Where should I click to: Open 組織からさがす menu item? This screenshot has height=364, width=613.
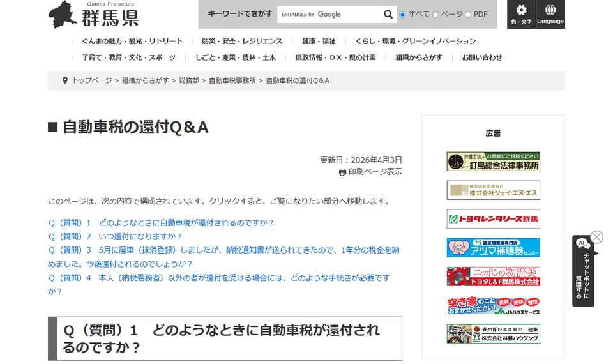tap(419, 57)
